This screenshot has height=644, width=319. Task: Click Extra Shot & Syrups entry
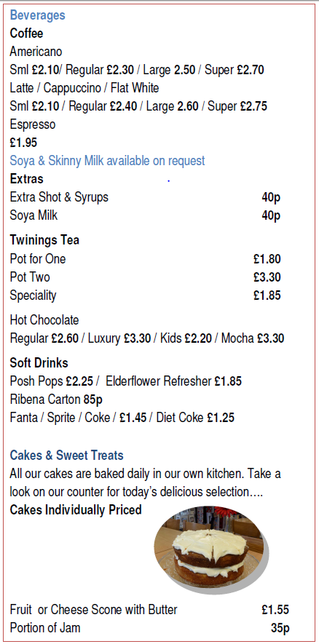point(59,197)
